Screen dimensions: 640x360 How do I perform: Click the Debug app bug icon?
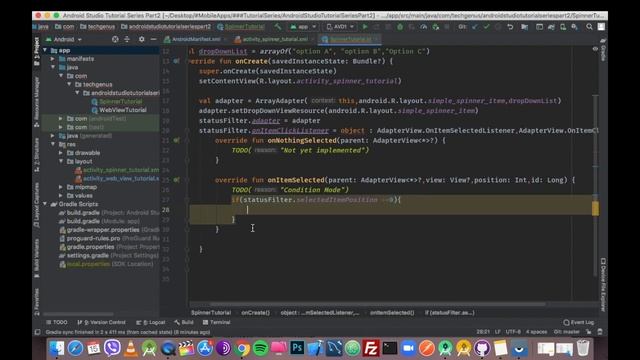(400, 27)
